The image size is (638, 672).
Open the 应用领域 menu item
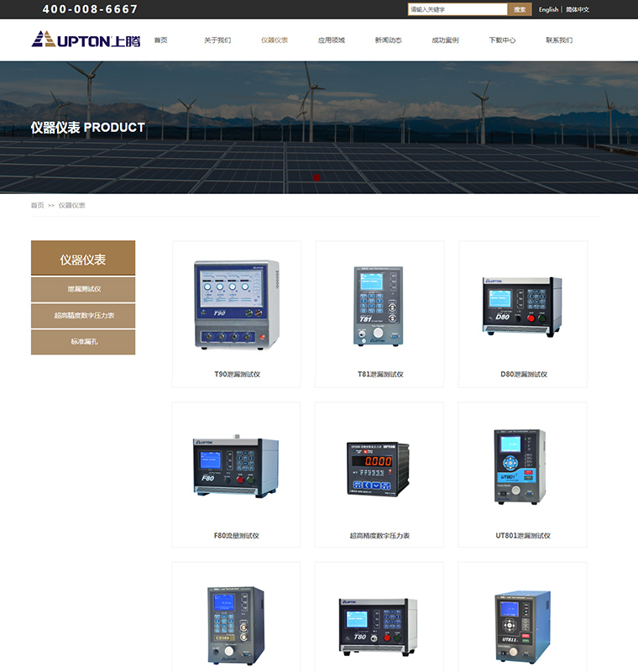coord(332,40)
